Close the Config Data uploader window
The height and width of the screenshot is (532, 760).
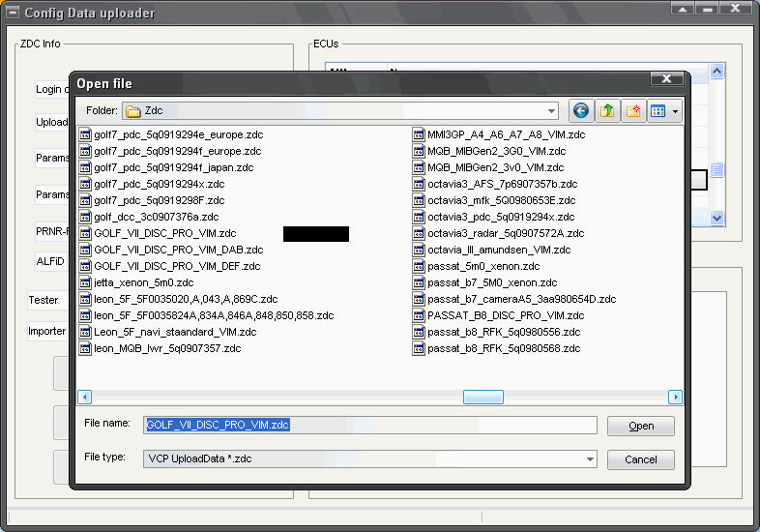(735, 9)
